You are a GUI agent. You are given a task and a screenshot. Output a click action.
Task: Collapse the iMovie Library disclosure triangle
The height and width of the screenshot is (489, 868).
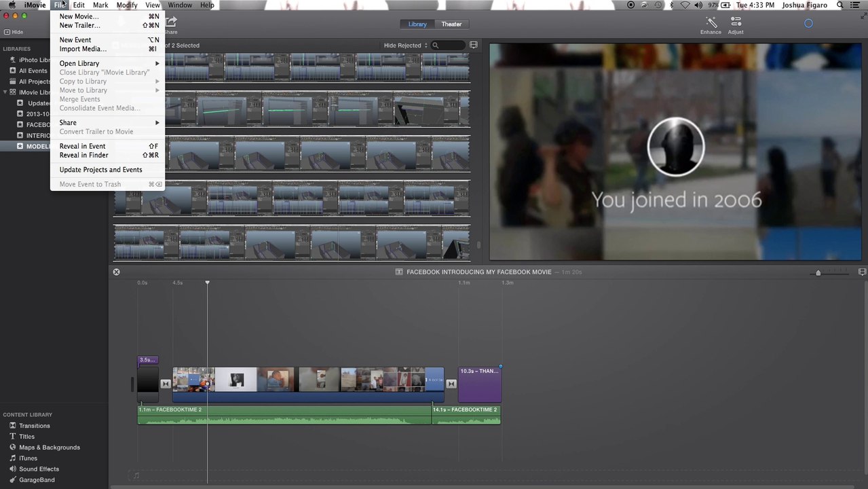pyautogui.click(x=5, y=92)
